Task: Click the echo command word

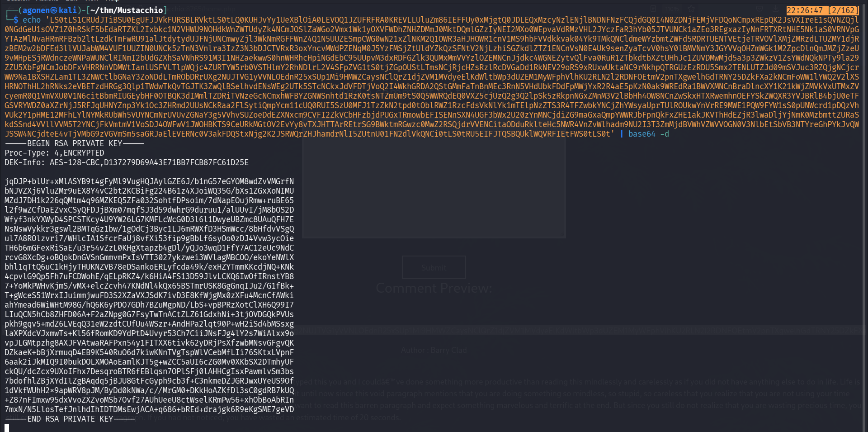Action: pos(32,20)
